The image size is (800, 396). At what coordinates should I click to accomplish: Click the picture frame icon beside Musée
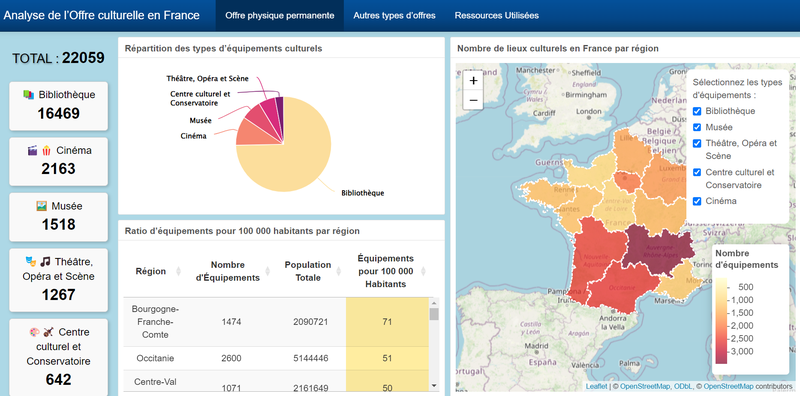41,206
